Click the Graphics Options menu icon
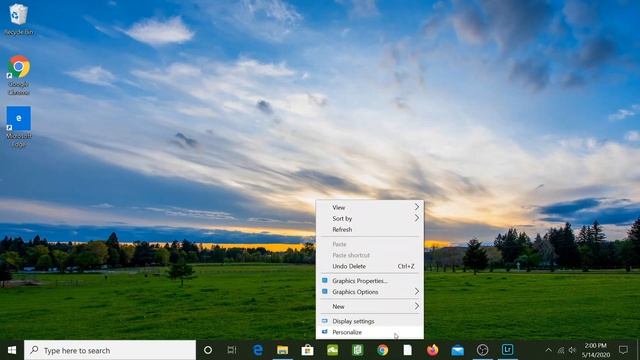 [x=325, y=291]
